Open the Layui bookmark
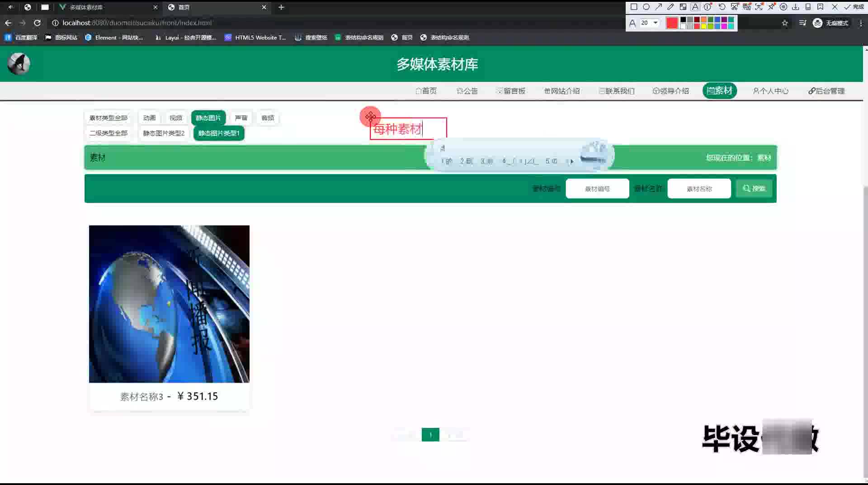 185,38
